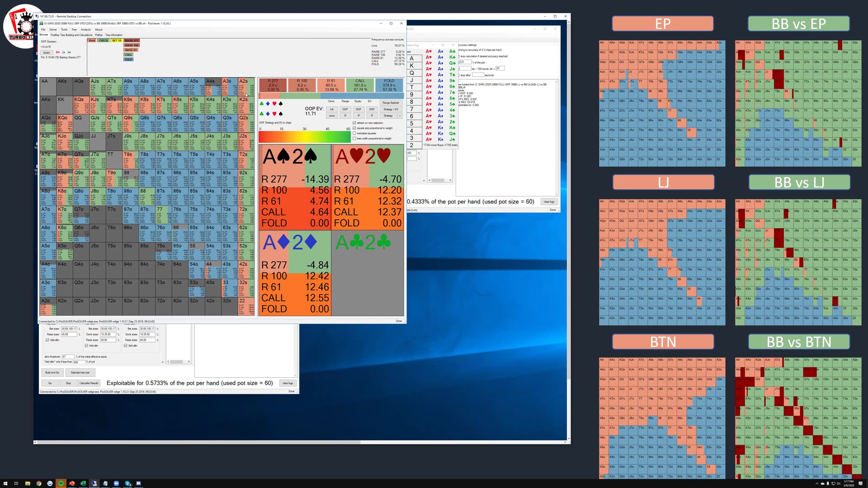Switch to Postflop Tree Building and Calculations tab
The image size is (868, 488).
click(x=71, y=35)
